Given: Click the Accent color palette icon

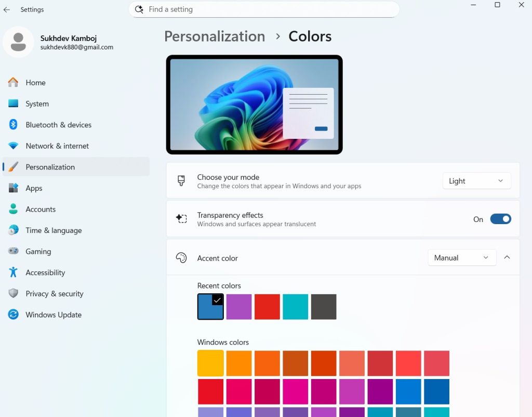Looking at the screenshot, I should tap(181, 257).
